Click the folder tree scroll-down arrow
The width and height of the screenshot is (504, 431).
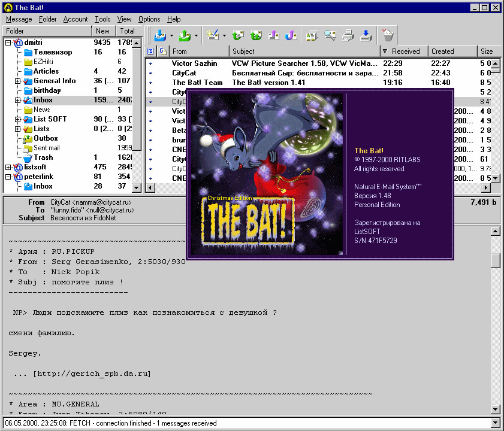pyautogui.click(x=137, y=188)
